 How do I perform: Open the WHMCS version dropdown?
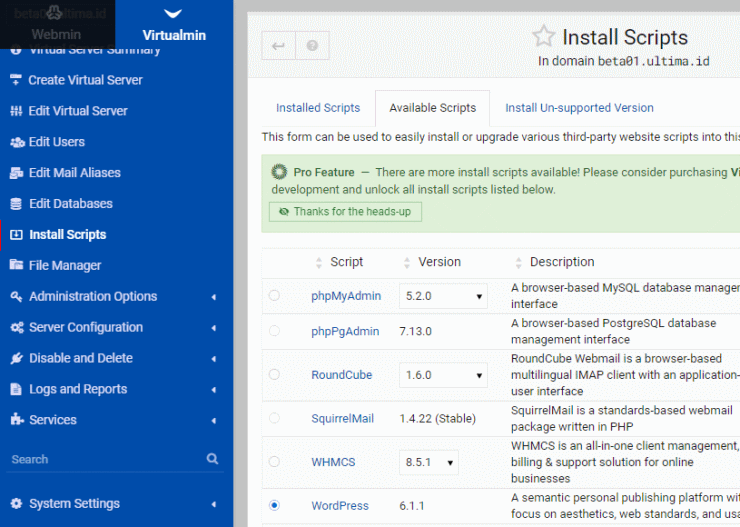tap(429, 462)
